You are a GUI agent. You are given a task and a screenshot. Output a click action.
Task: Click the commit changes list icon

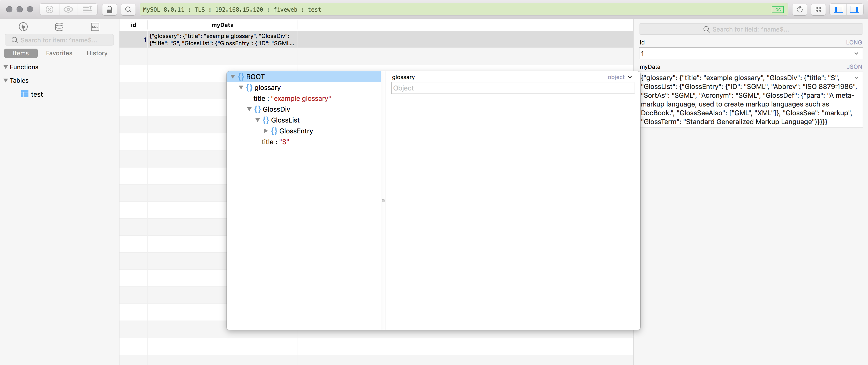(88, 9)
